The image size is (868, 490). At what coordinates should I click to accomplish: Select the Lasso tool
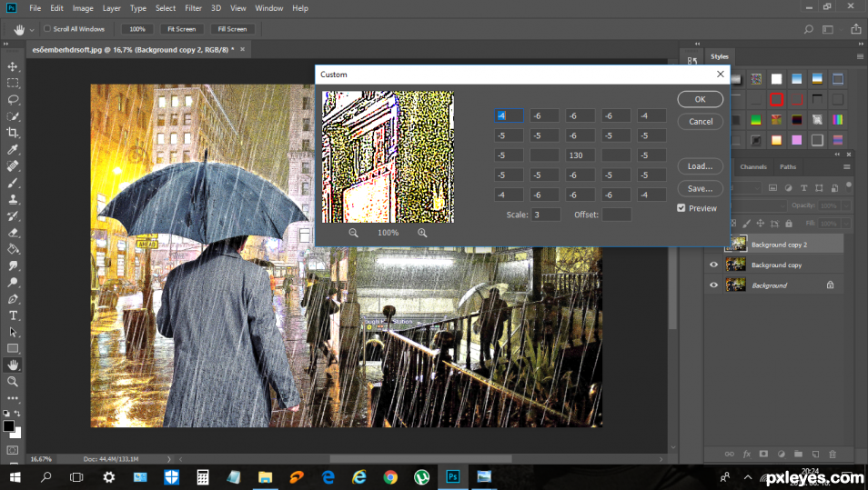point(13,100)
